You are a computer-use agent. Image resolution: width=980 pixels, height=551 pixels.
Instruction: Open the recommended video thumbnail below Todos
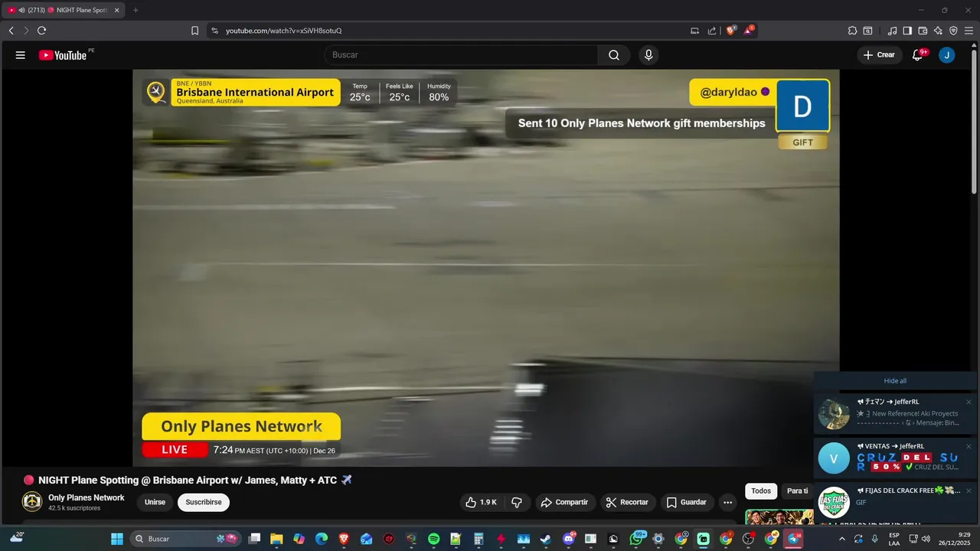pyautogui.click(x=779, y=517)
